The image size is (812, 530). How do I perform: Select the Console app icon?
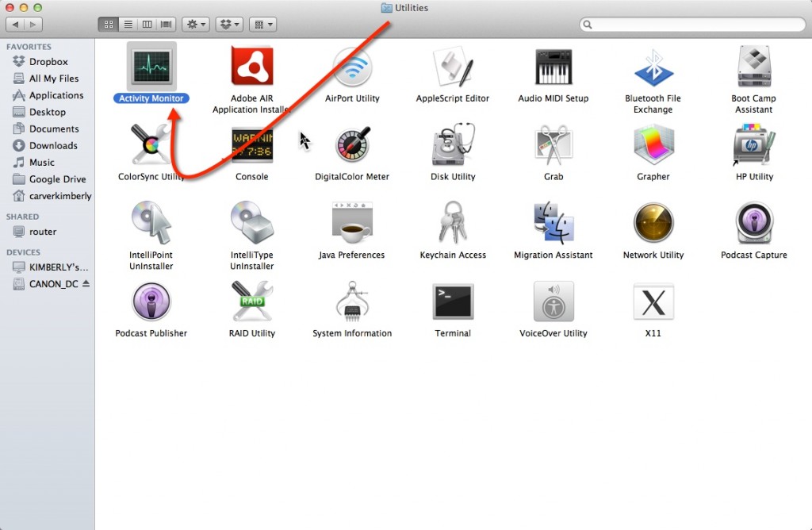click(x=251, y=144)
